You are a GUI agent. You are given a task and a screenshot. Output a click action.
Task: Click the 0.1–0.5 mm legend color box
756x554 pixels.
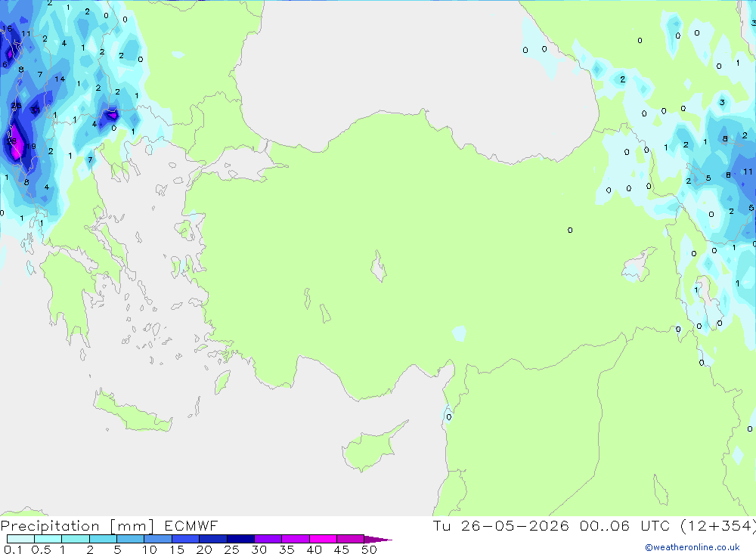tap(20, 539)
